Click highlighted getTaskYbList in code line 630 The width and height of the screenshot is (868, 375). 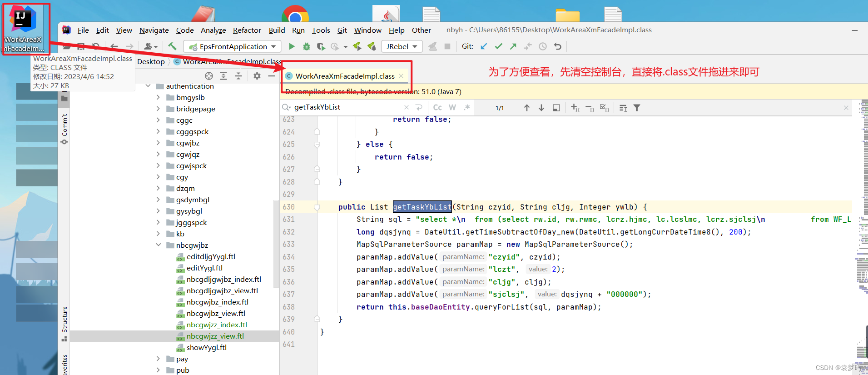(x=422, y=207)
